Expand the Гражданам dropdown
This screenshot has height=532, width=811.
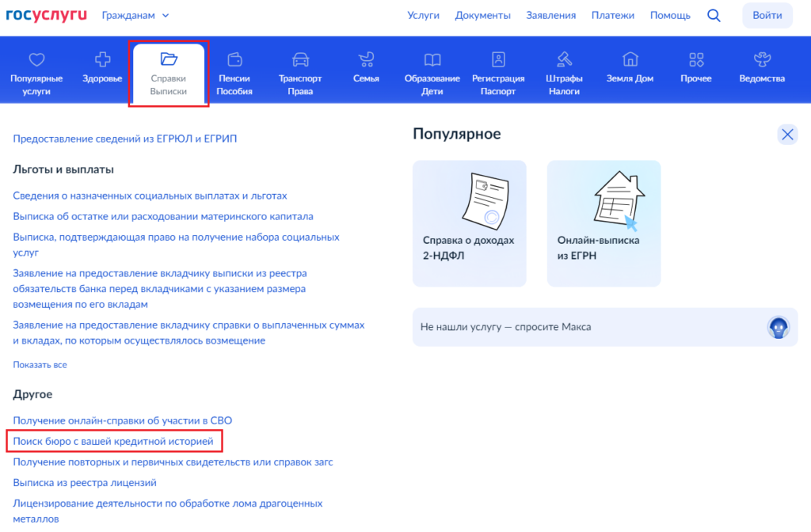pos(135,16)
